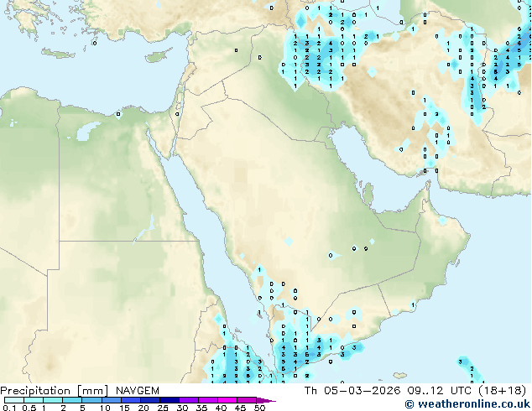Pick the 2–5 mm legend swatch
532x411 pixels.
point(72,400)
